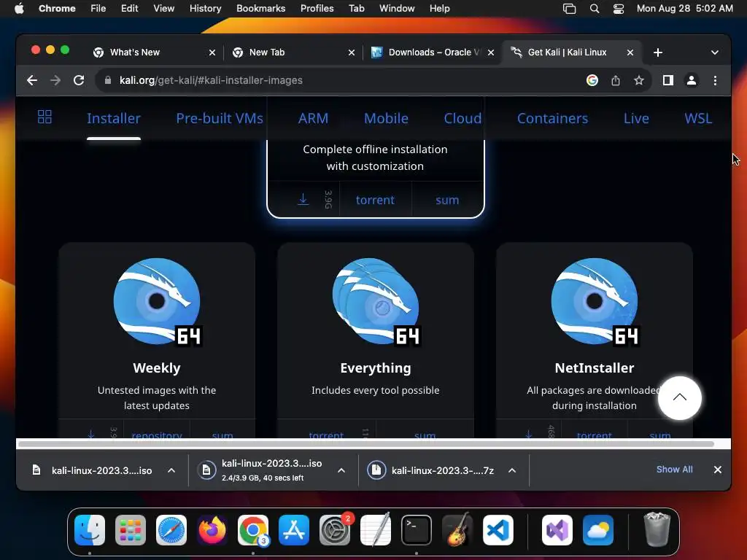Open the Profiles menu
Image resolution: width=747 pixels, height=560 pixels.
pyautogui.click(x=317, y=9)
